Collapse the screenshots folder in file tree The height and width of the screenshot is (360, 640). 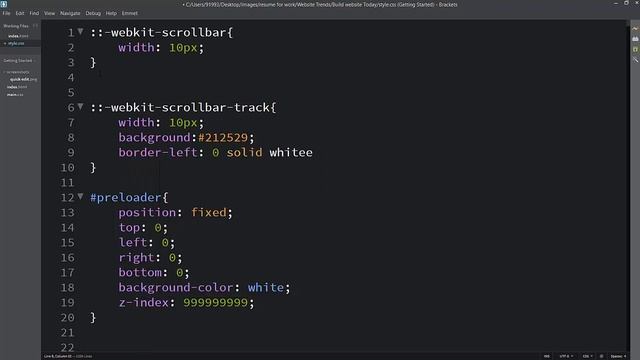pyautogui.click(x=17, y=72)
